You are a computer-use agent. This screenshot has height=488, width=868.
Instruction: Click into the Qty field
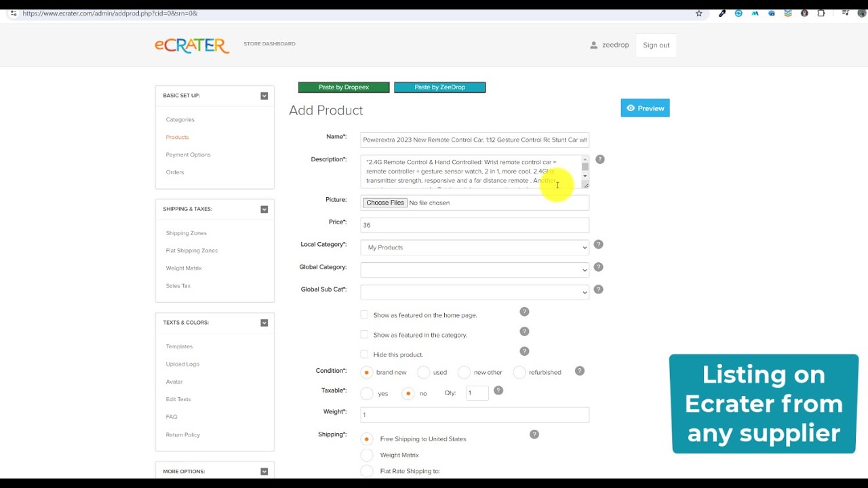pos(477,393)
